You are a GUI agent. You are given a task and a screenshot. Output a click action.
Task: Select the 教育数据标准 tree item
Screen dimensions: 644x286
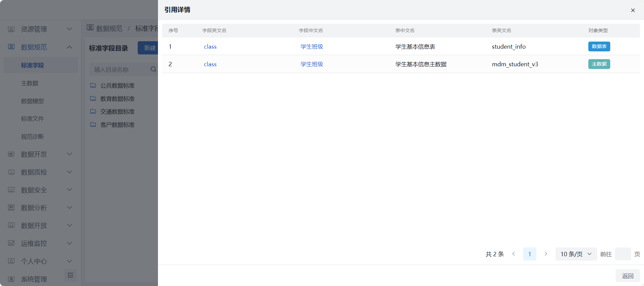pos(117,99)
